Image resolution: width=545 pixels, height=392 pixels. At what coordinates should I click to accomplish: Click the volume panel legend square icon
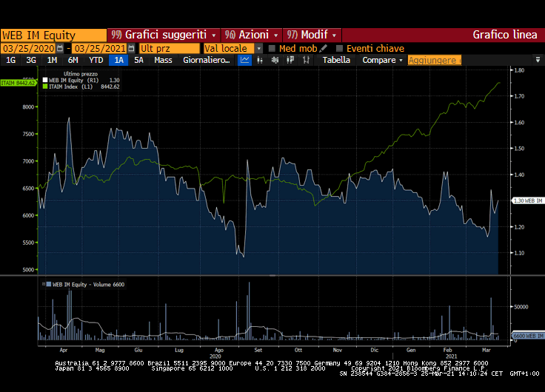pyautogui.click(x=47, y=283)
